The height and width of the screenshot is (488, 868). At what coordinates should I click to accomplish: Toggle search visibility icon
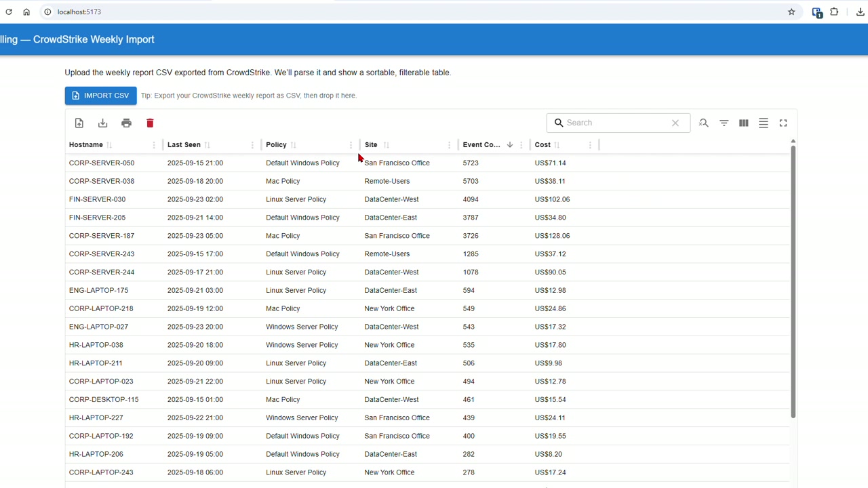704,123
